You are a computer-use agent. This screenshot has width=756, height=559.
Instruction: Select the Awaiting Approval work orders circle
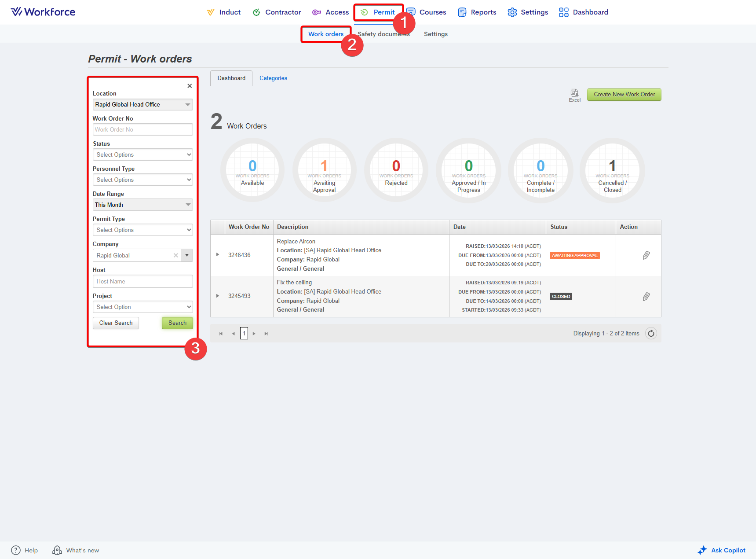(324, 171)
